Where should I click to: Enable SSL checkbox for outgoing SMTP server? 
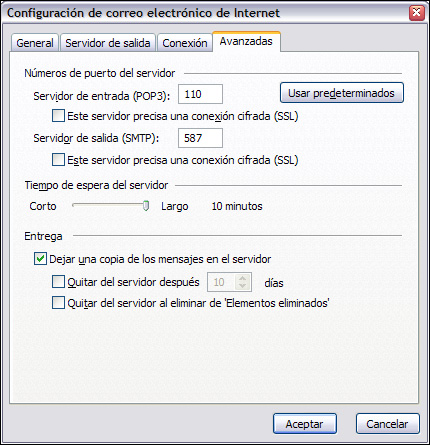tap(58, 160)
